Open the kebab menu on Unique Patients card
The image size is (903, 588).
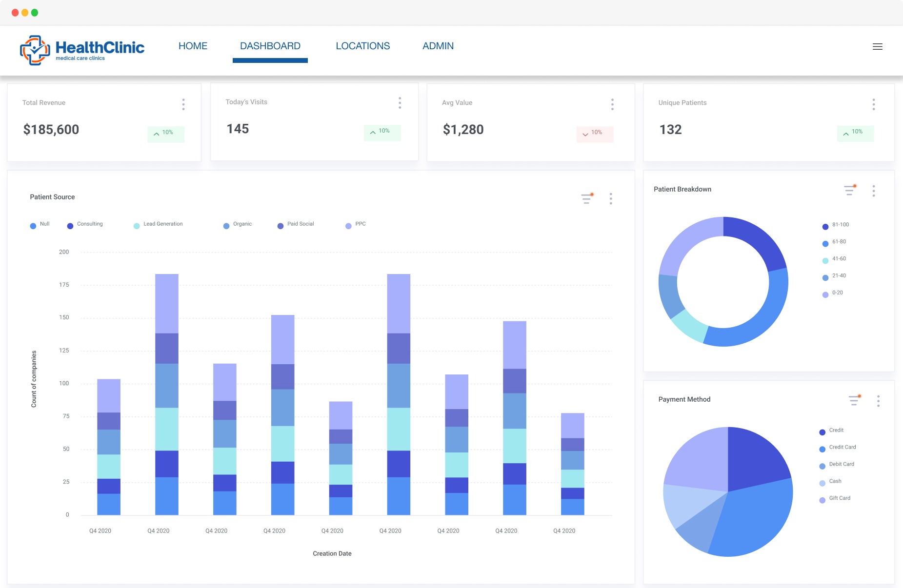click(874, 104)
